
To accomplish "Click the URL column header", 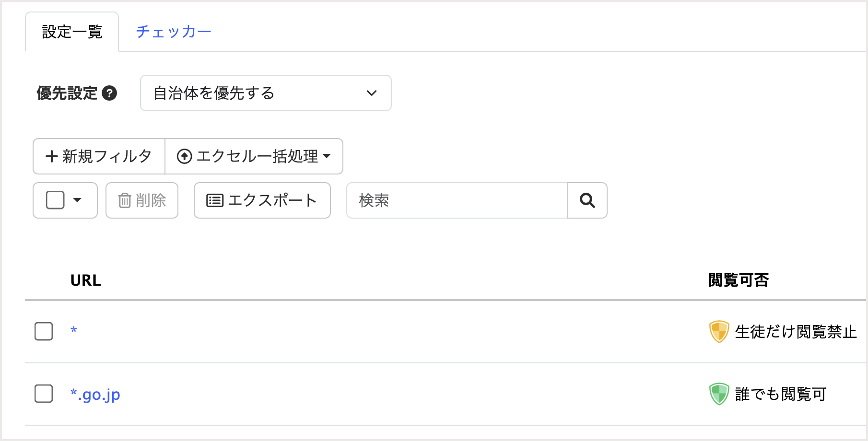I will pos(85,280).
